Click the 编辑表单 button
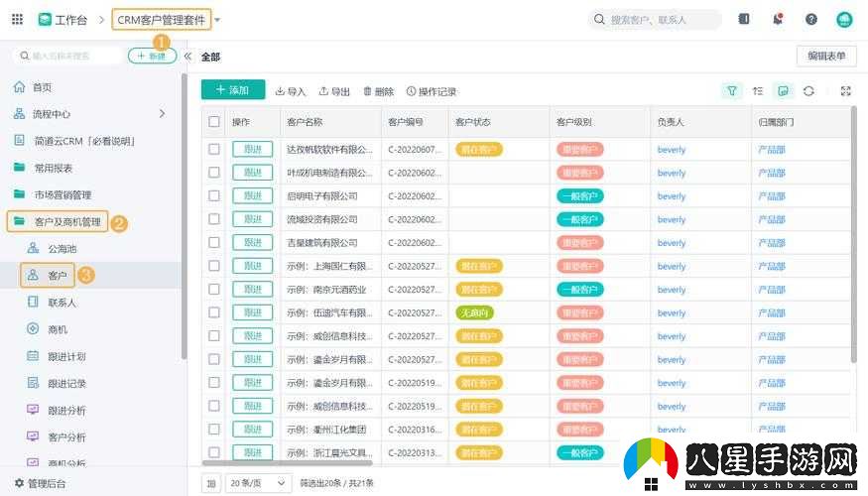 [825, 56]
